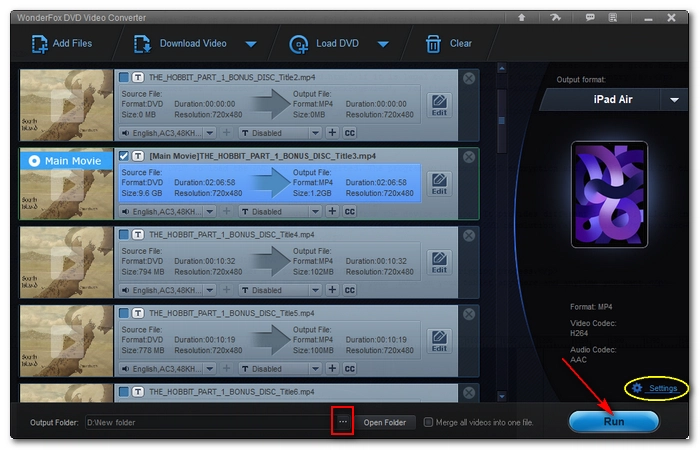Click the CC button for Title4.mp4

coord(350,290)
